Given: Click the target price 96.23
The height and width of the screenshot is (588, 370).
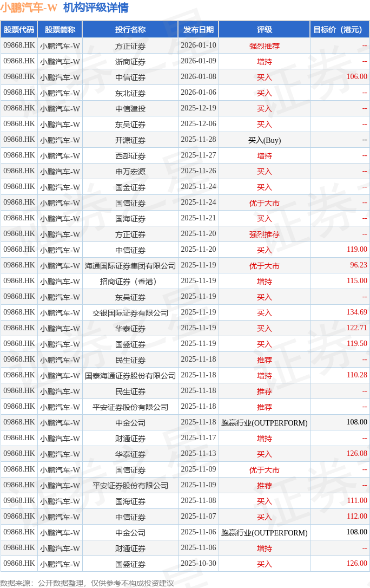Looking at the screenshot, I should (x=359, y=265).
